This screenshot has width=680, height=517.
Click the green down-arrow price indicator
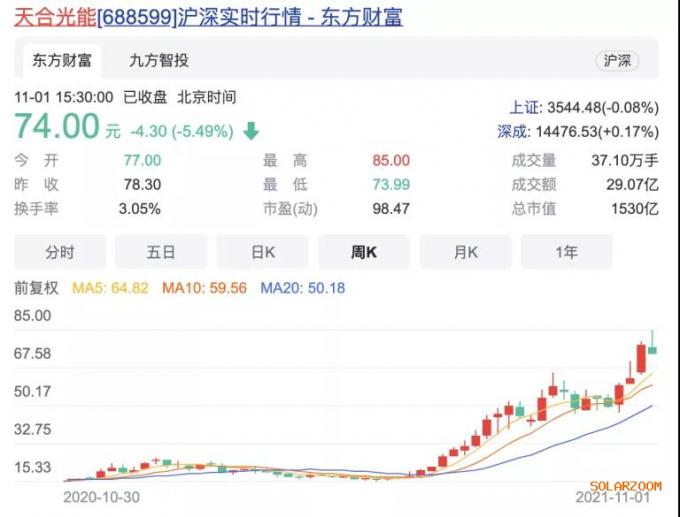[251, 131]
